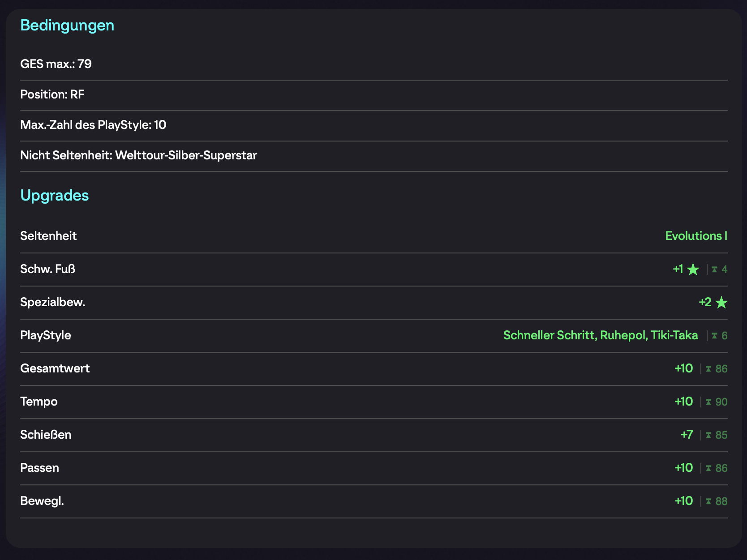
Task: Click the cap icon in the Schießen row
Action: (708, 435)
